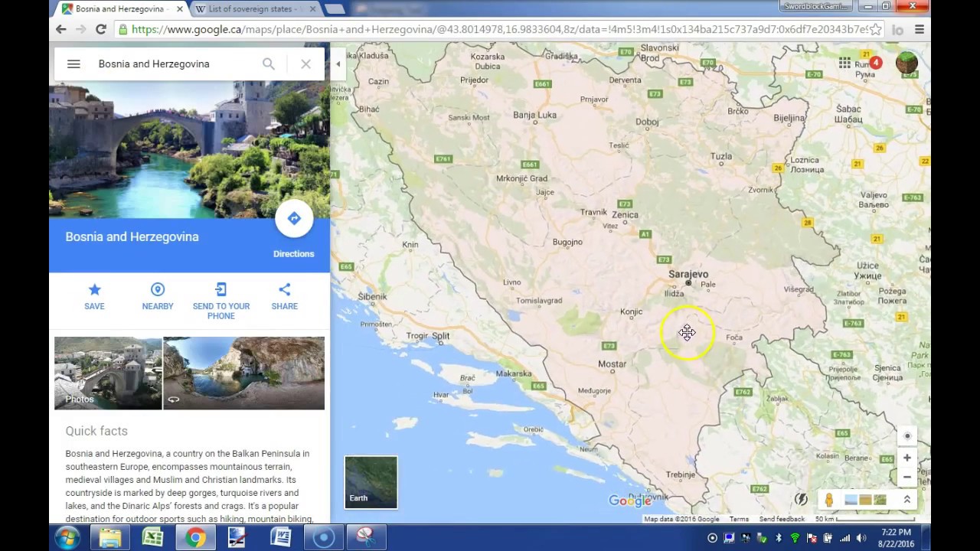Click the blue Directions button

coord(294,219)
